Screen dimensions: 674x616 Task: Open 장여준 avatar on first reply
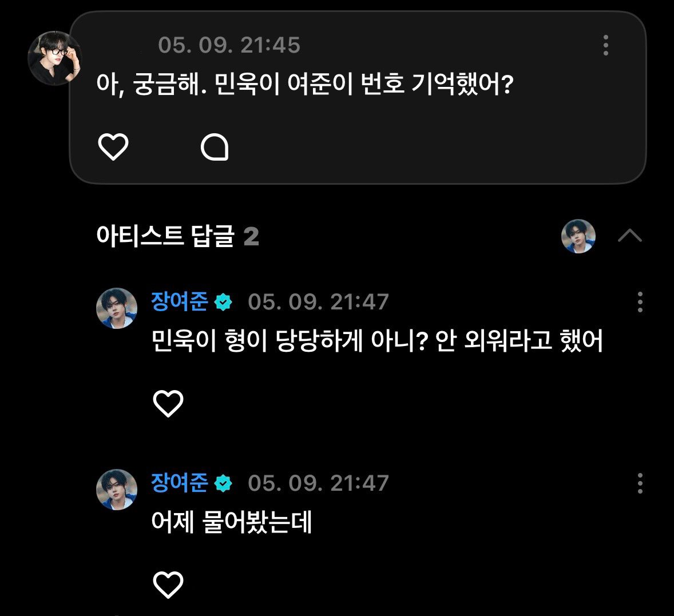[x=117, y=308]
